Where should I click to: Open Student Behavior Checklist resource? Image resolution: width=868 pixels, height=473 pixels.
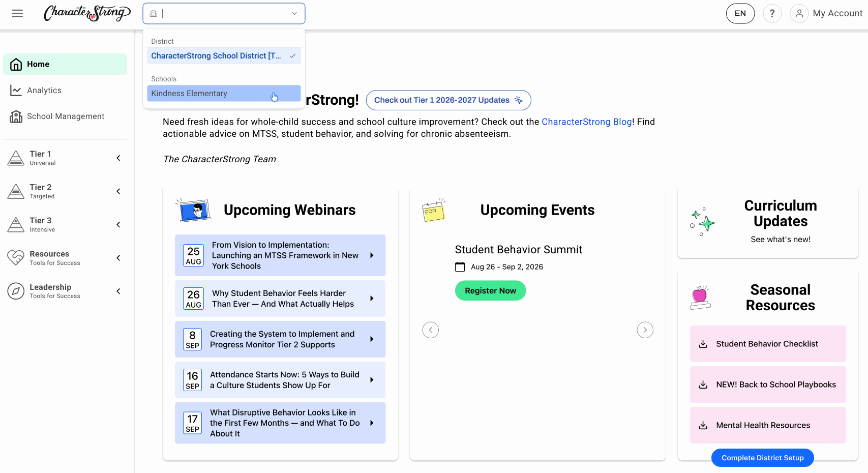(768, 344)
